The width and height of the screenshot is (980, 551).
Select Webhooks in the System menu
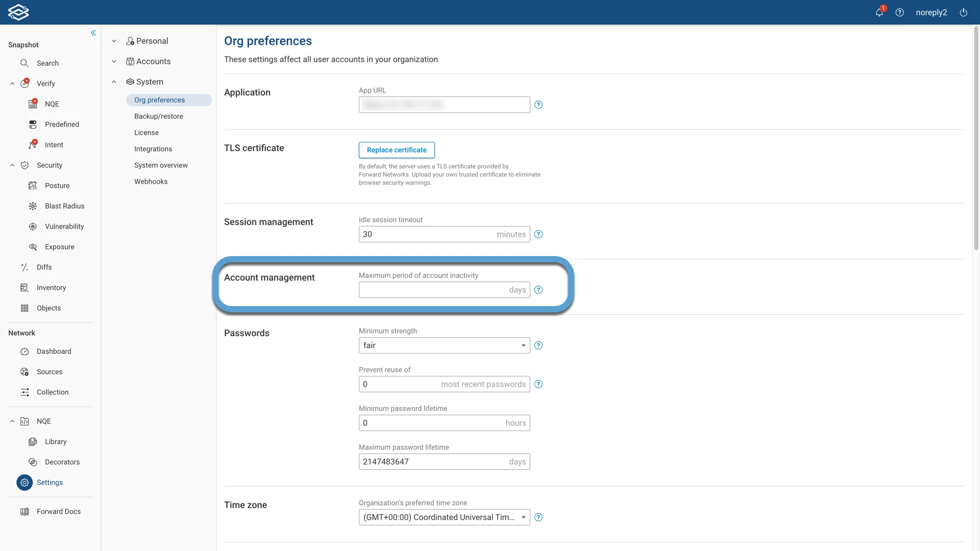pyautogui.click(x=151, y=182)
